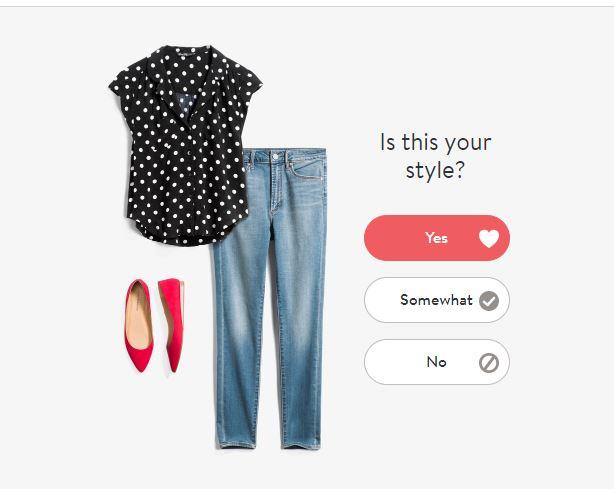This screenshot has height=489, width=614.
Task: Click the left red flat shoe
Action: point(138,325)
